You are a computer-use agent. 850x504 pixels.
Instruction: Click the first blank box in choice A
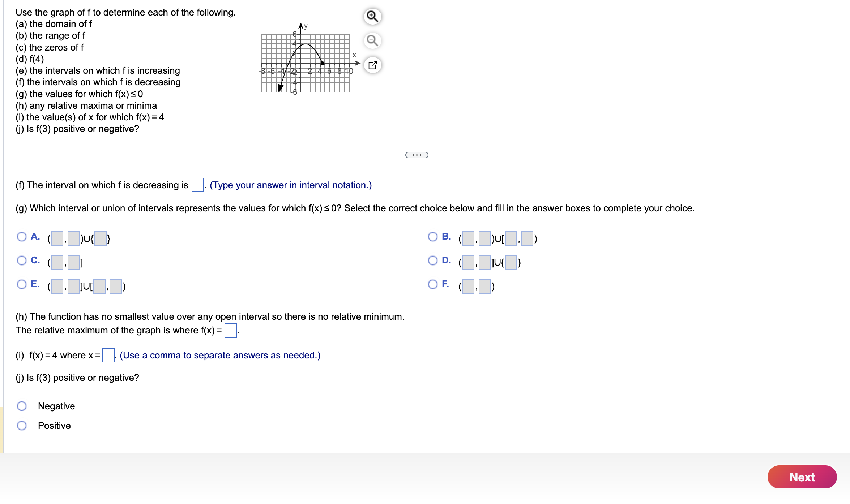[56, 239]
